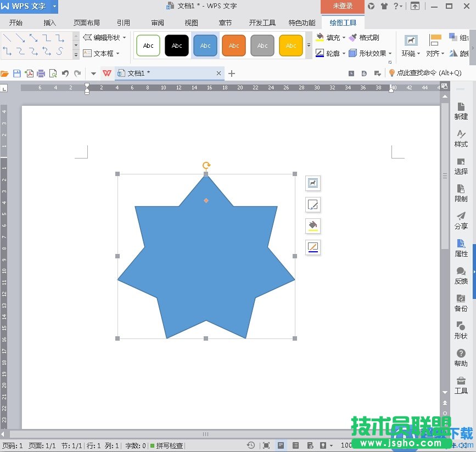Click the paint bucket fill icon beside shape
The height and width of the screenshot is (452, 476).
click(x=313, y=226)
